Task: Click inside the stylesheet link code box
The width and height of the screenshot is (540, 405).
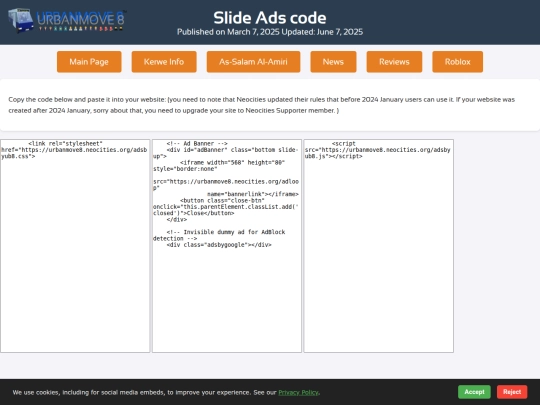Action: 75,246
